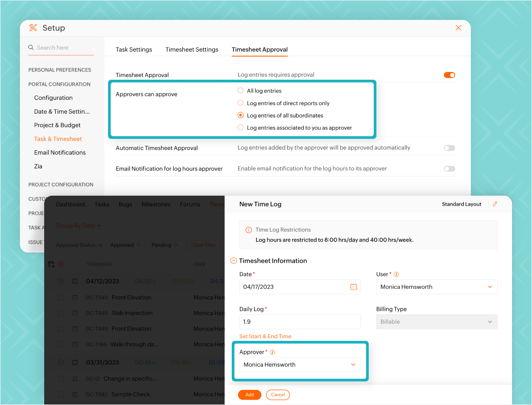Open the Dashboard tab in project view
Viewport: 532px width, 405px height.
pyautogui.click(x=70, y=204)
